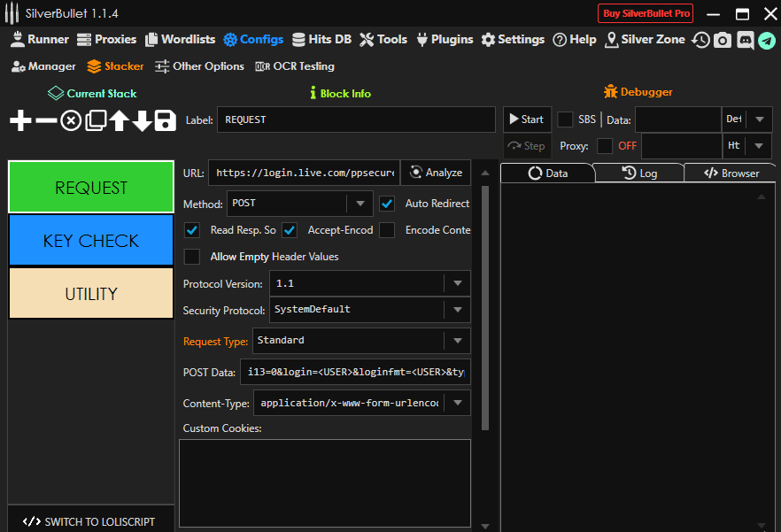Toggle Read Resp. Source checkbox
Screen dimensions: 781x532
(x=192, y=230)
